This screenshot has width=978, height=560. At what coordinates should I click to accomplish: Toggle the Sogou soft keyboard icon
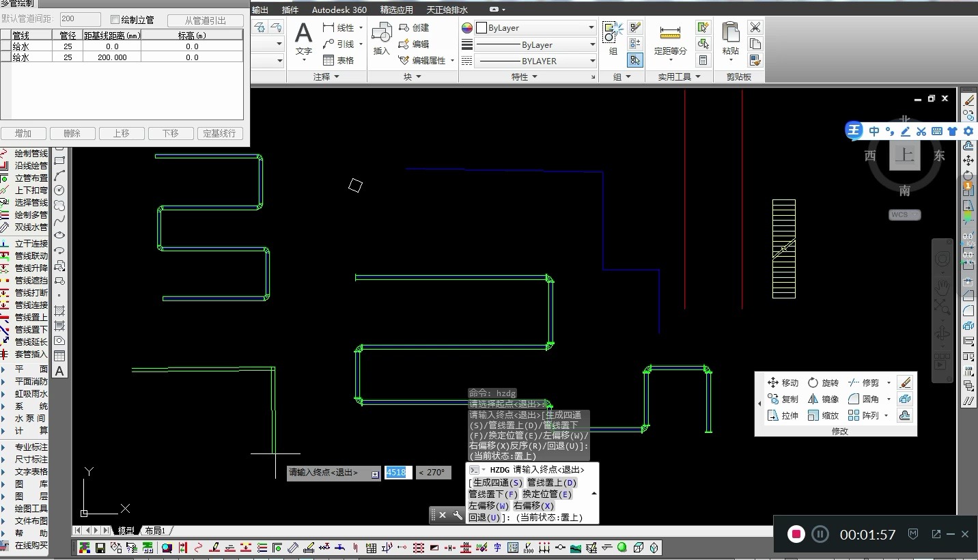[x=937, y=131]
